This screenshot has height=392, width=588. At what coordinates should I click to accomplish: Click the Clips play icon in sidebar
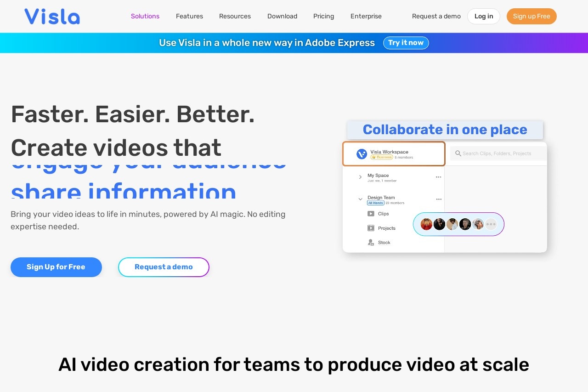click(x=371, y=214)
